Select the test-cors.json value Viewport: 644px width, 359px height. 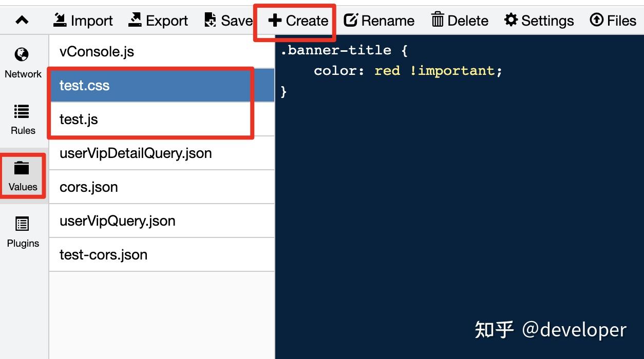(162, 254)
